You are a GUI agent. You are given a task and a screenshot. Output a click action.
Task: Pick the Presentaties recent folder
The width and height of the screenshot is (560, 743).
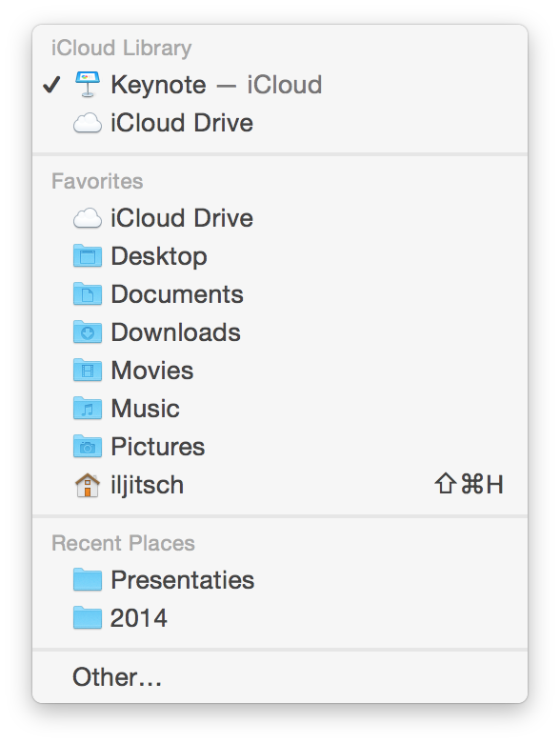coord(280,580)
